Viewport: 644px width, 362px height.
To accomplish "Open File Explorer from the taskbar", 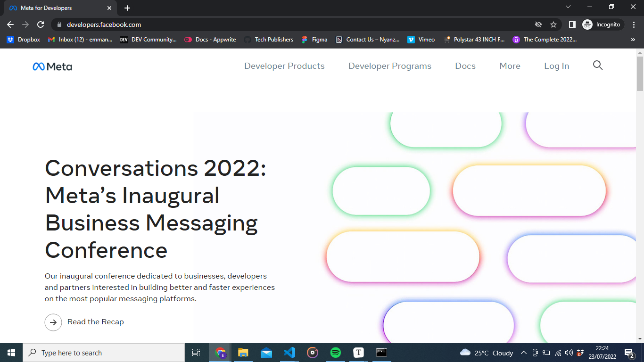I will pos(243,353).
